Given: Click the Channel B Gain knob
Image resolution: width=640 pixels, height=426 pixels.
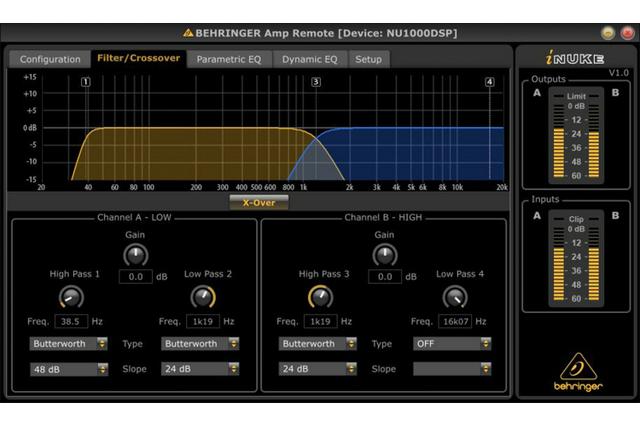Looking at the screenshot, I should pyautogui.click(x=384, y=255).
